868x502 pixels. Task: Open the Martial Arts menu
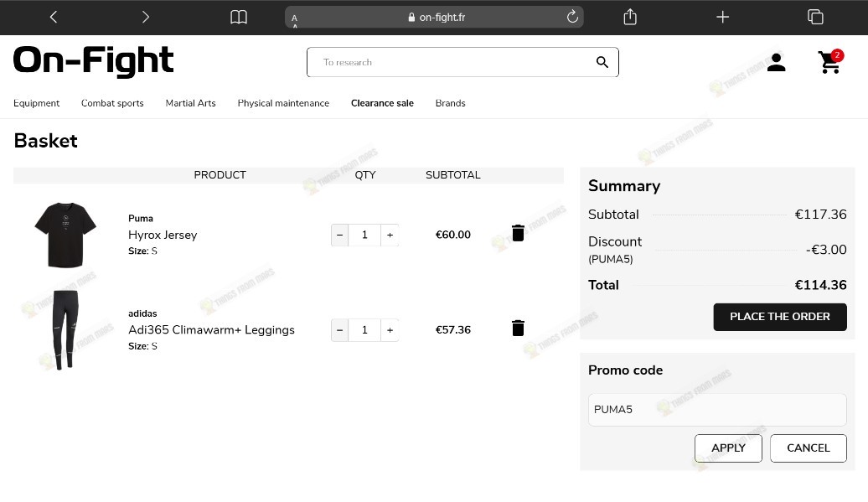coord(190,103)
